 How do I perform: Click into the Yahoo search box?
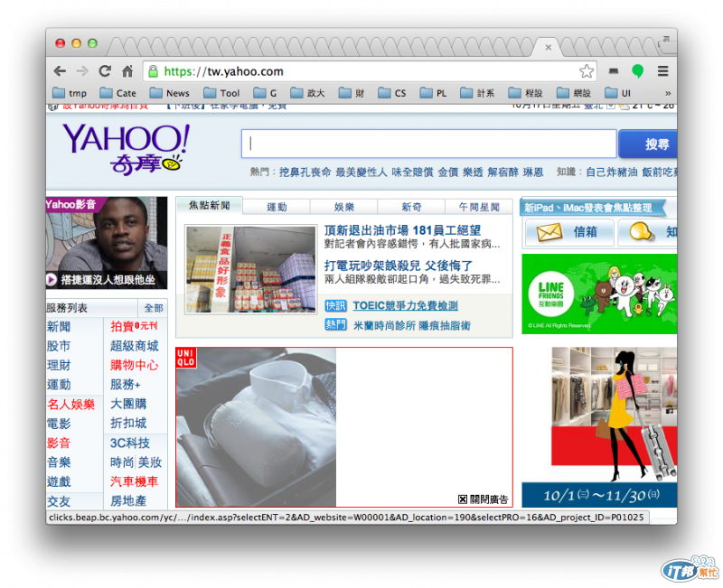tap(428, 144)
